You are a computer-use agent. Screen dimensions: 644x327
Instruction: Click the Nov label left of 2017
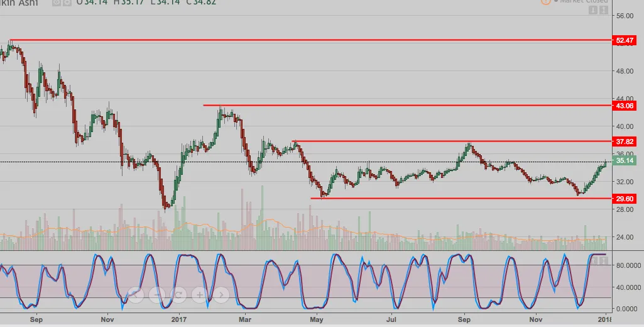[107, 319]
